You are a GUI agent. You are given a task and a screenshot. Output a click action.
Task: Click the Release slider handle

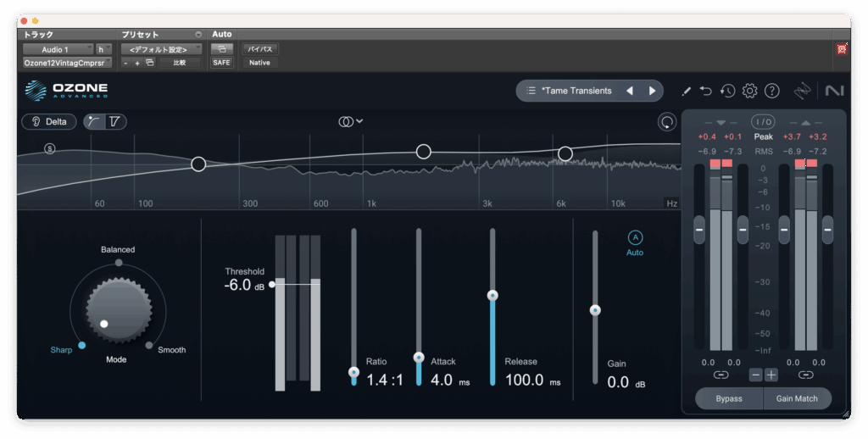pyautogui.click(x=492, y=296)
